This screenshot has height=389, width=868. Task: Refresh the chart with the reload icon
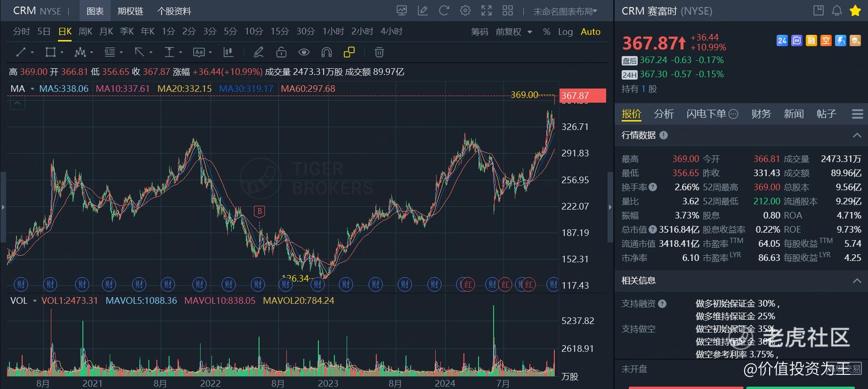pyautogui.click(x=444, y=11)
